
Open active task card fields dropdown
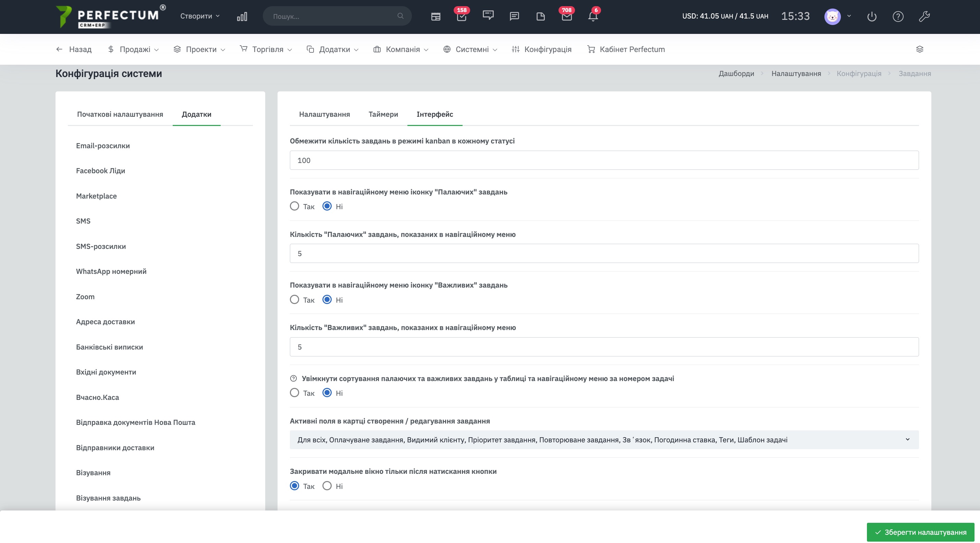604,440
